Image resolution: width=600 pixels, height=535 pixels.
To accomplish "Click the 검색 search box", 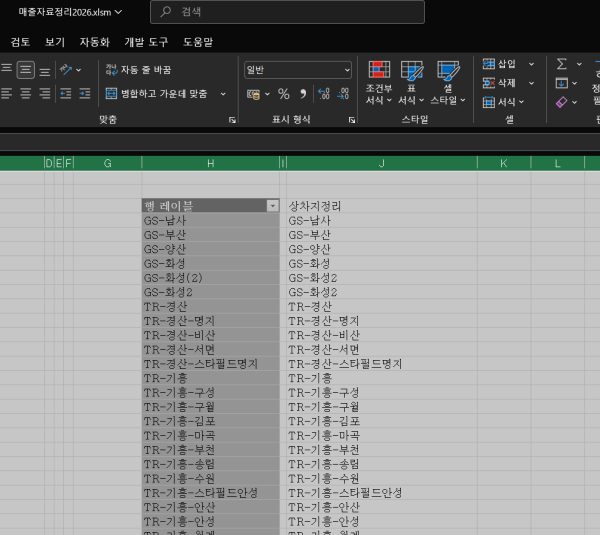I will click(x=287, y=12).
